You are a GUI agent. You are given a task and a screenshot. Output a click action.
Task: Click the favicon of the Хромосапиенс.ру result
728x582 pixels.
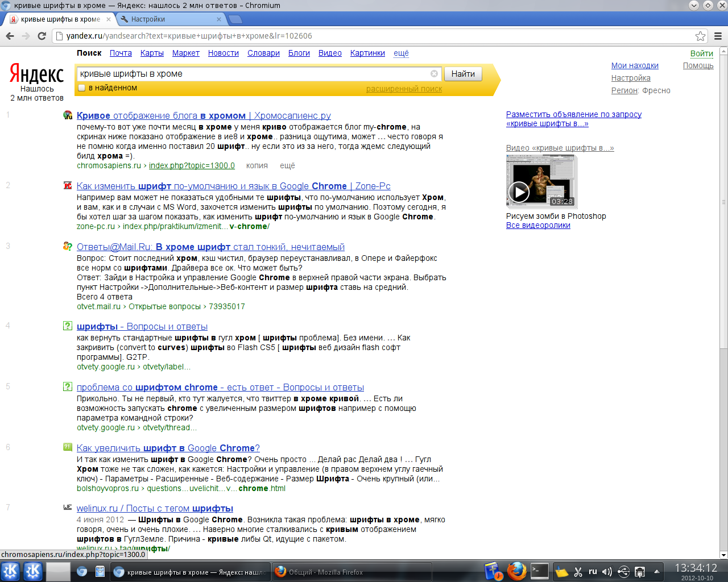click(x=68, y=115)
